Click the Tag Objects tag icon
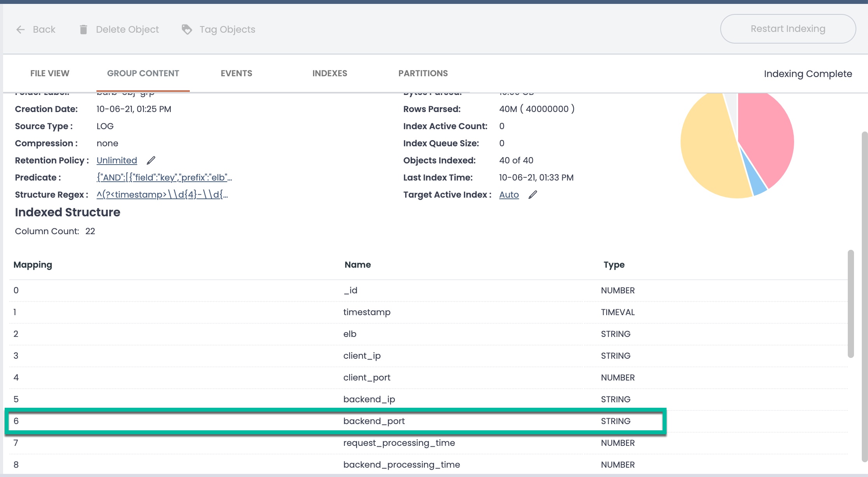This screenshot has width=868, height=477. (187, 30)
